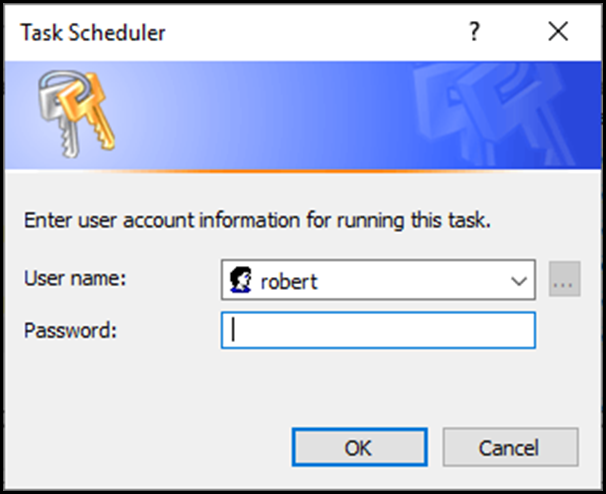The width and height of the screenshot is (606, 494).
Task: Confirm credentials with the OK button
Action: 359,447
